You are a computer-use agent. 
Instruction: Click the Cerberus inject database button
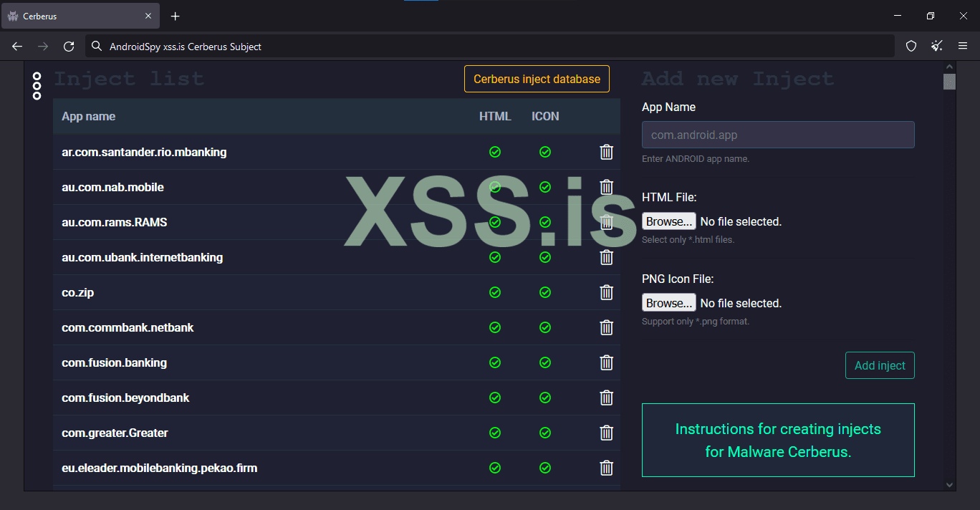pos(537,79)
